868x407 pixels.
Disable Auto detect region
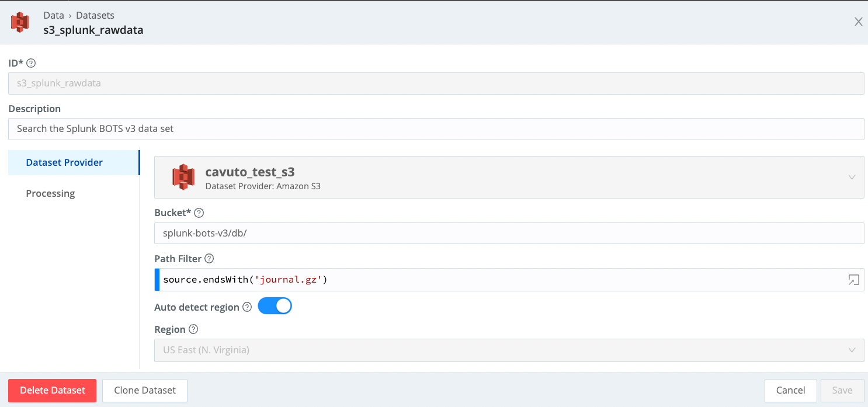[x=275, y=305]
